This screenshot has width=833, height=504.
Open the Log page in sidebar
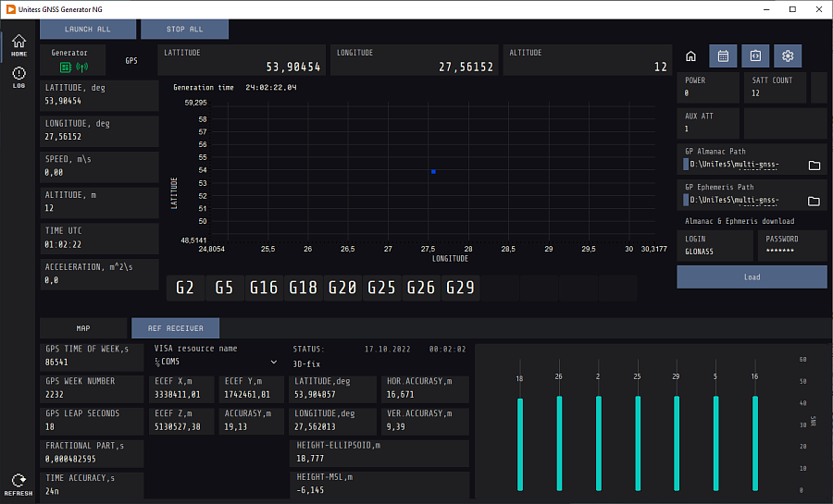pyautogui.click(x=19, y=77)
